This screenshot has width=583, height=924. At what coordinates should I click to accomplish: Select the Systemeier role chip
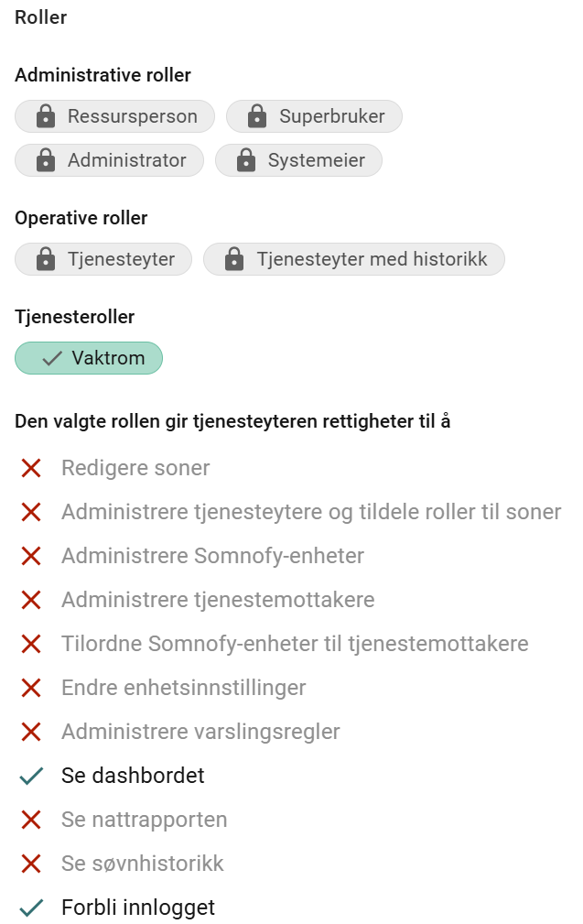298,160
